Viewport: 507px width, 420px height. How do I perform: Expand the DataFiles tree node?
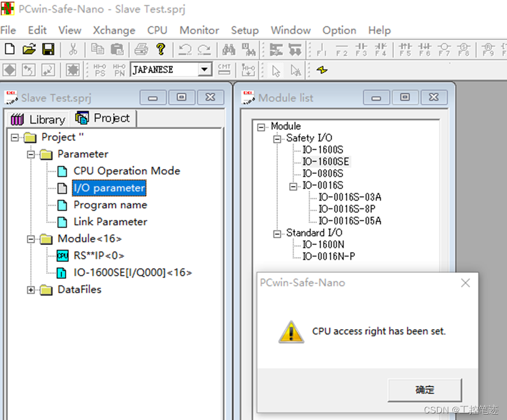pos(31,290)
